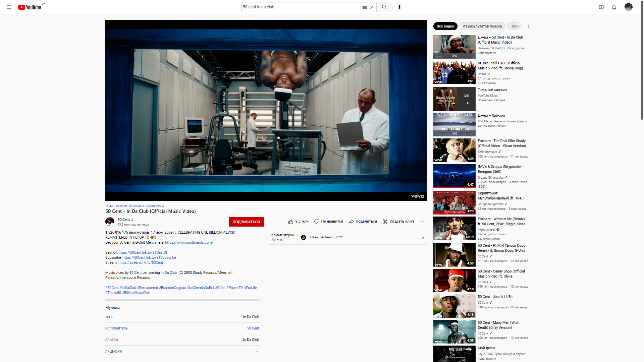The image size is (644, 362).
Task: Expand the Комментарии section chevron
Action: point(423,237)
